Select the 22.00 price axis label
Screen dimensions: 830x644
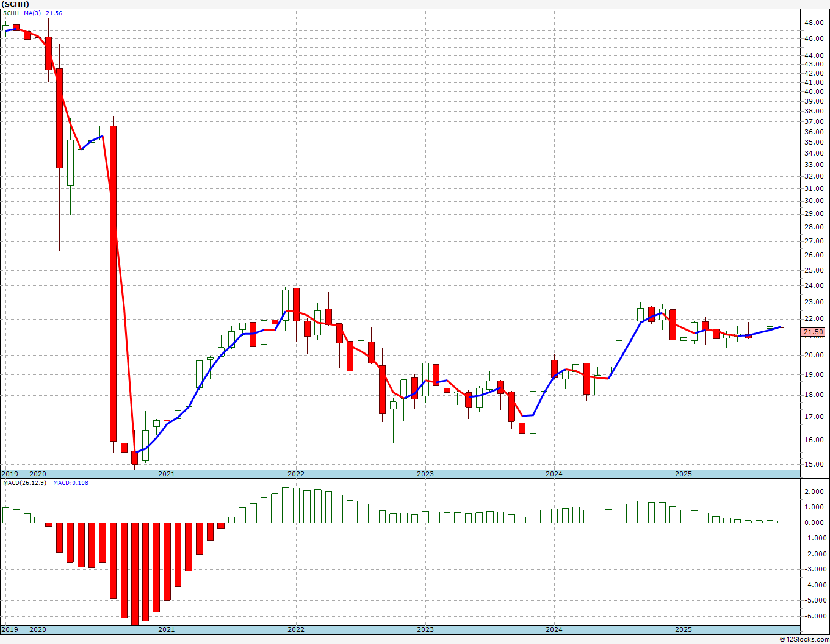coord(814,319)
